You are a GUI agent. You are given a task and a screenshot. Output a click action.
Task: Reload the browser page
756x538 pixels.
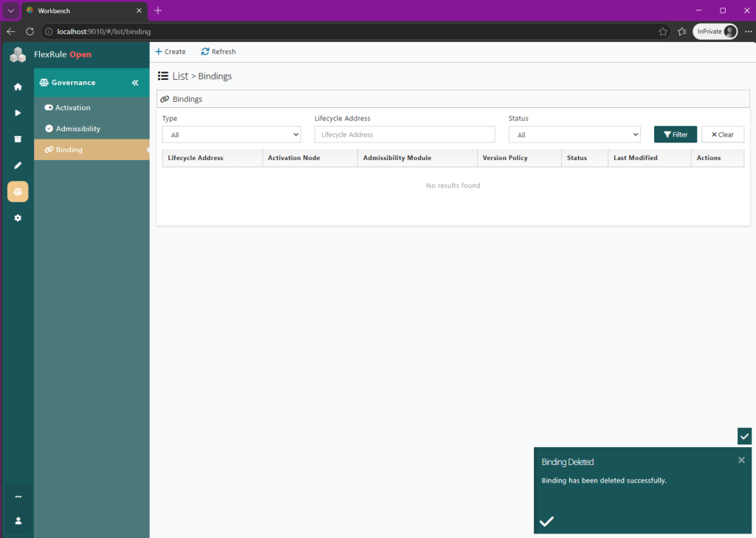point(30,31)
